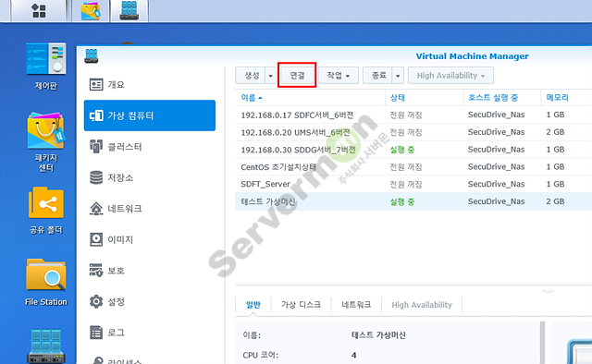The image size is (592, 364).
Task: Open the Package Center (패키지 센터) desktop icon
Action: (45, 141)
